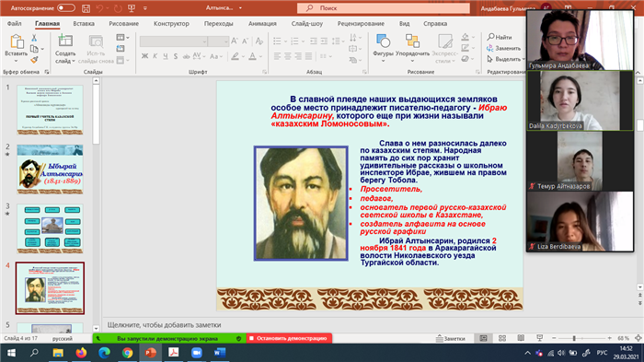
Task: Toggle italic formatting К
Action: point(155,56)
